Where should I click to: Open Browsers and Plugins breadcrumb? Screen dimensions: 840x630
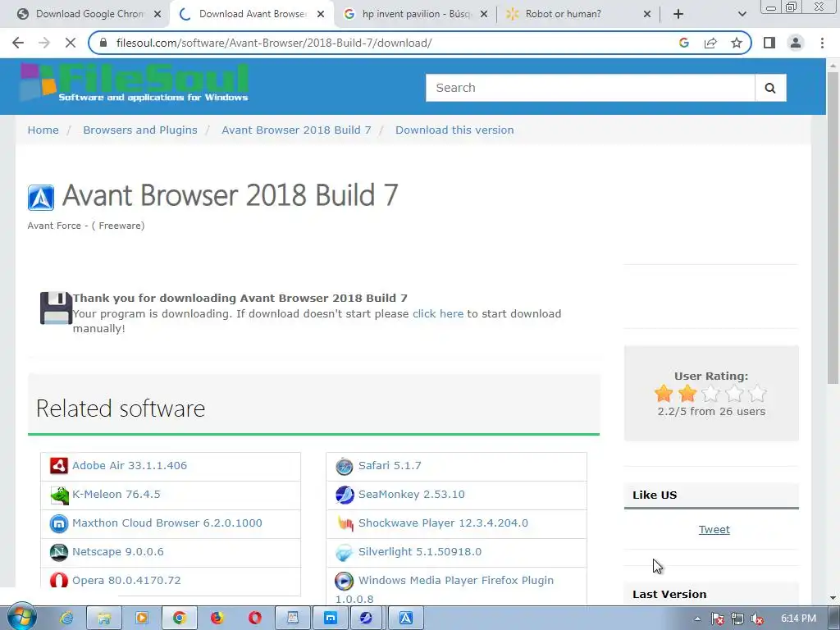click(140, 130)
